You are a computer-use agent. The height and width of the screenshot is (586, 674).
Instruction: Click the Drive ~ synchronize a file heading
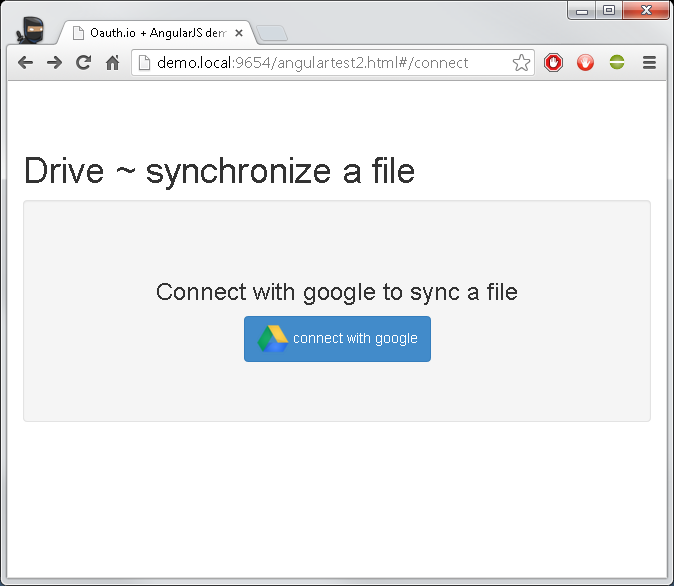tap(219, 171)
